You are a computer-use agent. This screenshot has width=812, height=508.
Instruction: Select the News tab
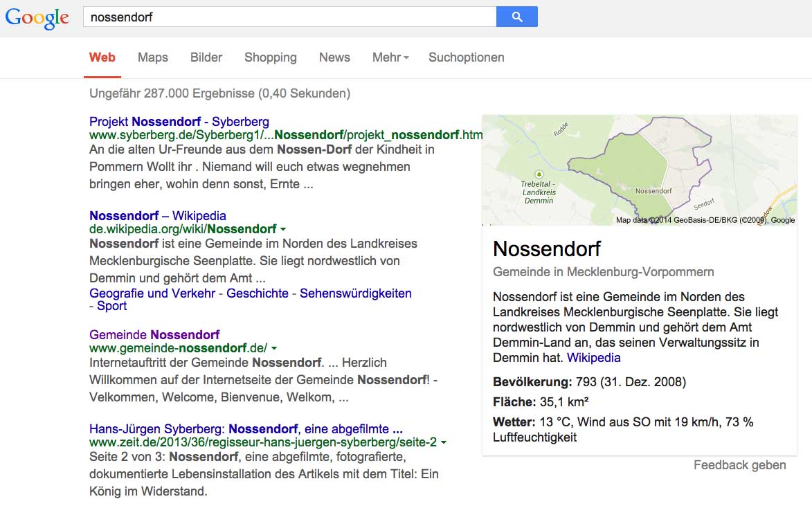coord(334,57)
